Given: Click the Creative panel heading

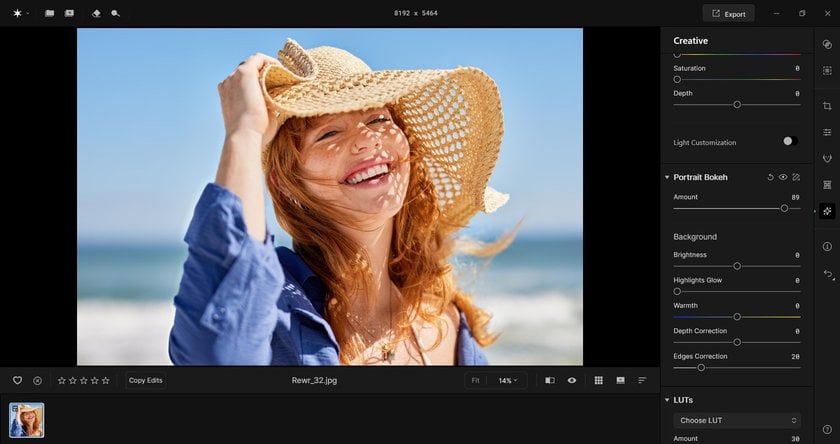Looking at the screenshot, I should click(x=691, y=41).
